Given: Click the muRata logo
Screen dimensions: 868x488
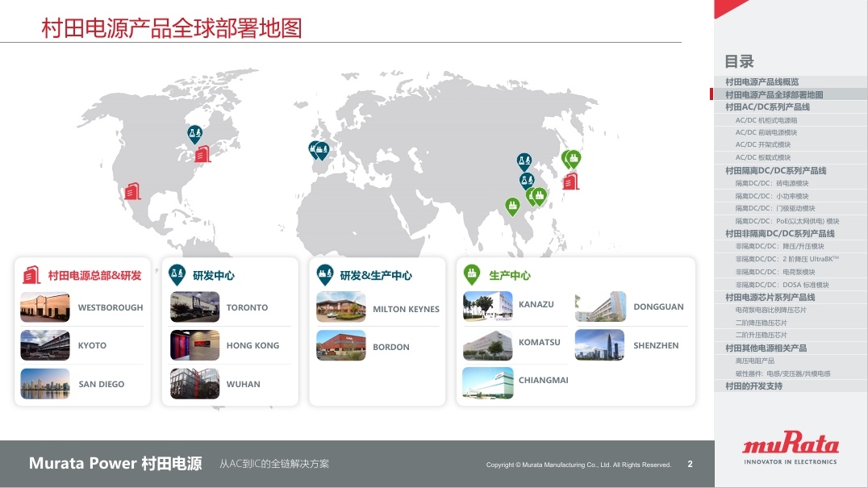Looking at the screenshot, I should click(790, 448).
